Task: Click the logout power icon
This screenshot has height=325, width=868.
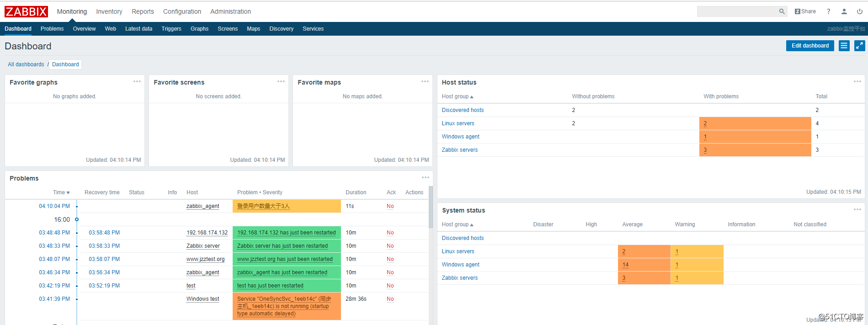Action: tap(859, 11)
